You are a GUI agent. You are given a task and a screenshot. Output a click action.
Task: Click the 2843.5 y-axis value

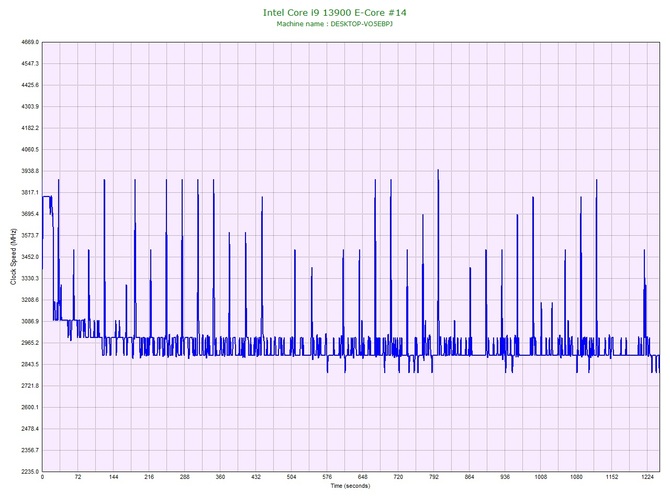coord(30,364)
